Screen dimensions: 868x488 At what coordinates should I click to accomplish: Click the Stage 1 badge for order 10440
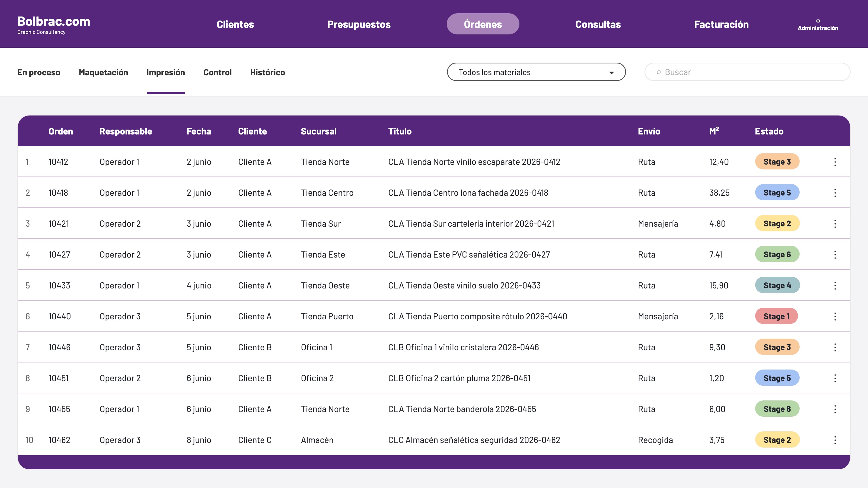pos(776,316)
